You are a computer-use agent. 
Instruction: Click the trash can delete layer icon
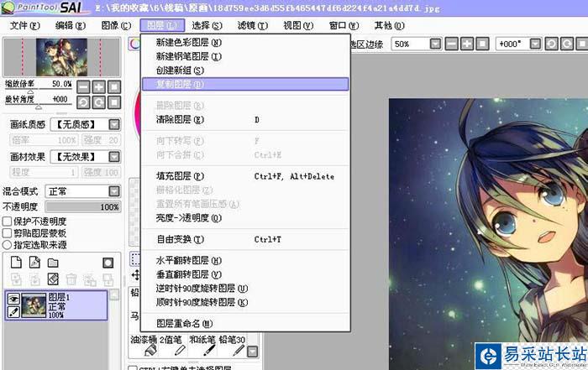click(71, 279)
